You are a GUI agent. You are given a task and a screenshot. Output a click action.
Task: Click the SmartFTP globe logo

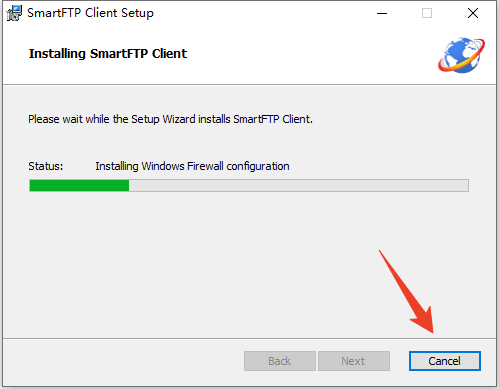[x=461, y=55]
